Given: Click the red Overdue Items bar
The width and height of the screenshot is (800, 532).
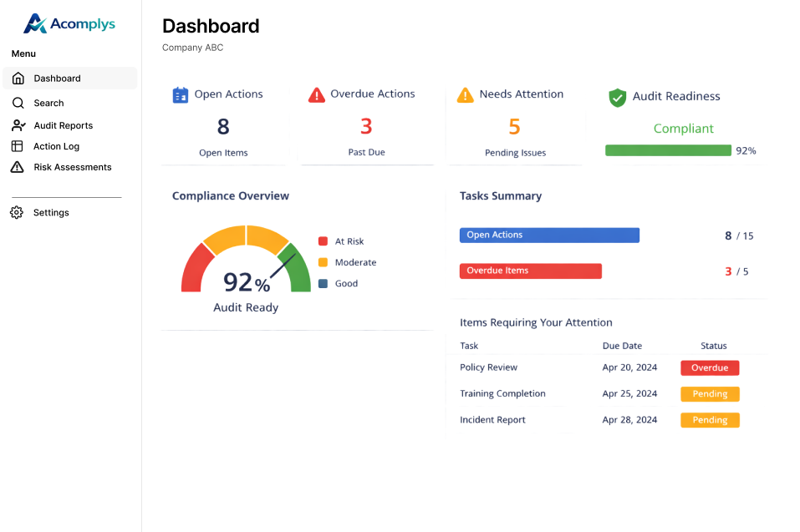Looking at the screenshot, I should (x=531, y=271).
